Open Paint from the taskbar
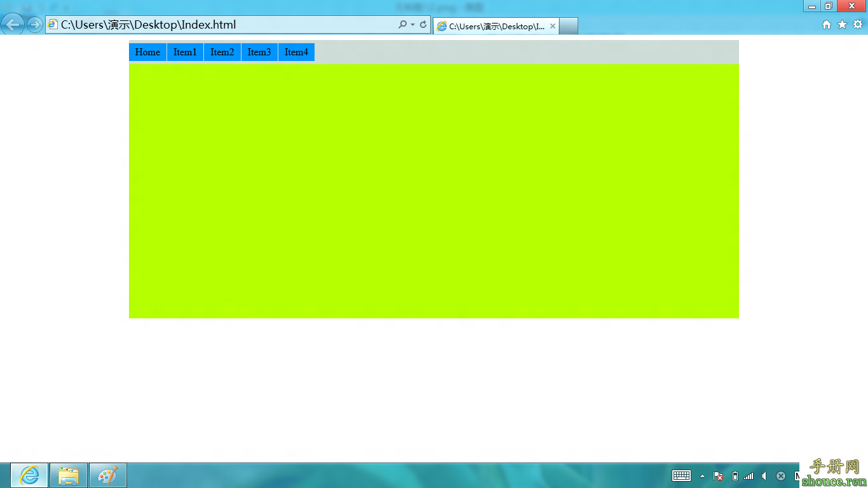 [108, 475]
